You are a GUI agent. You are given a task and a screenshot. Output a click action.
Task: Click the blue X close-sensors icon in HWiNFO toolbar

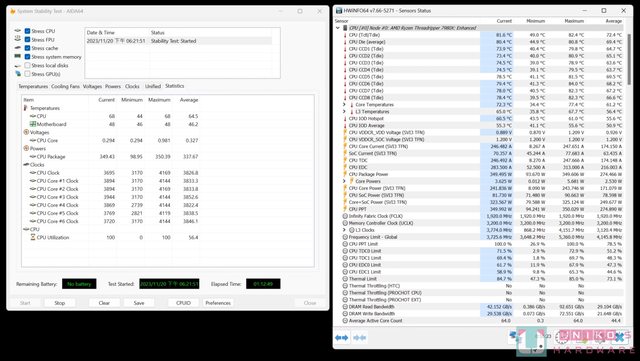pos(620,336)
